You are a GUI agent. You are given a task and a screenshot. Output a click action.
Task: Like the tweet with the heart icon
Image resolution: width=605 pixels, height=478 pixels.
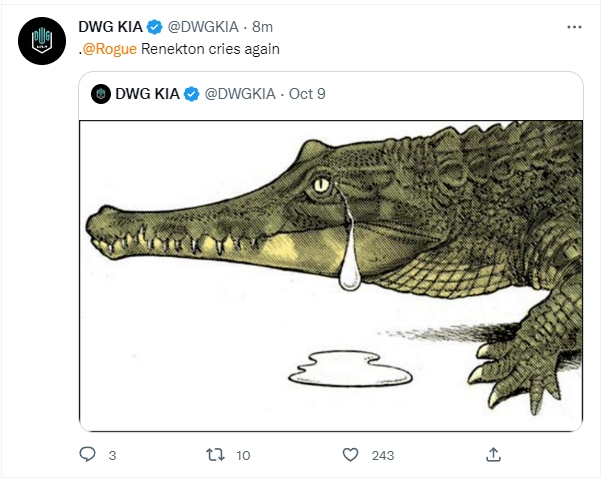350,455
